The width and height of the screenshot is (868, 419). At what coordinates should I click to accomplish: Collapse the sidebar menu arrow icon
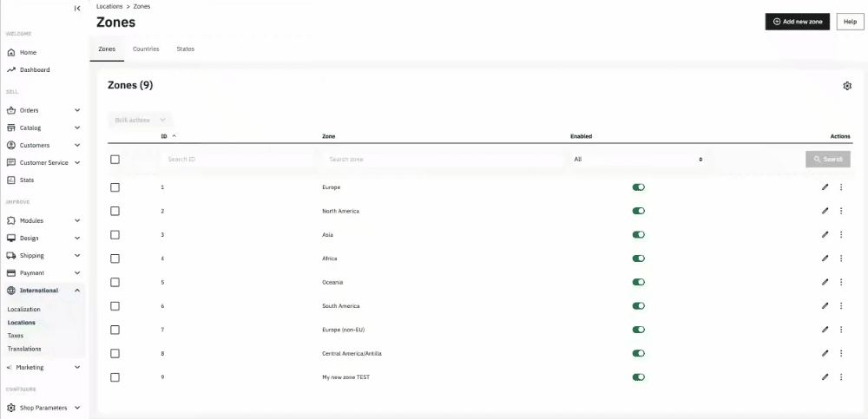pos(77,9)
